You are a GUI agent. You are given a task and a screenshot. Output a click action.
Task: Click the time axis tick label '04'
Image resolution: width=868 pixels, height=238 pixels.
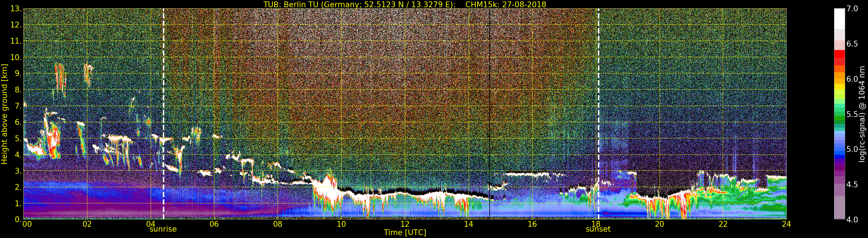tap(151, 224)
